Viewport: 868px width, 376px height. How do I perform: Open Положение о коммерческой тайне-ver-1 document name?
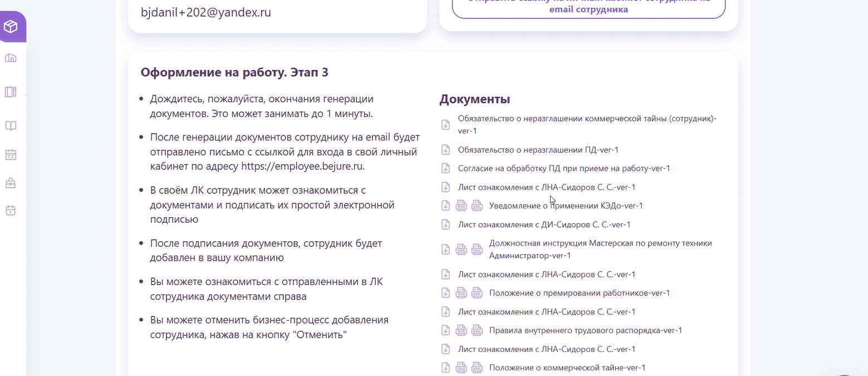(x=567, y=368)
